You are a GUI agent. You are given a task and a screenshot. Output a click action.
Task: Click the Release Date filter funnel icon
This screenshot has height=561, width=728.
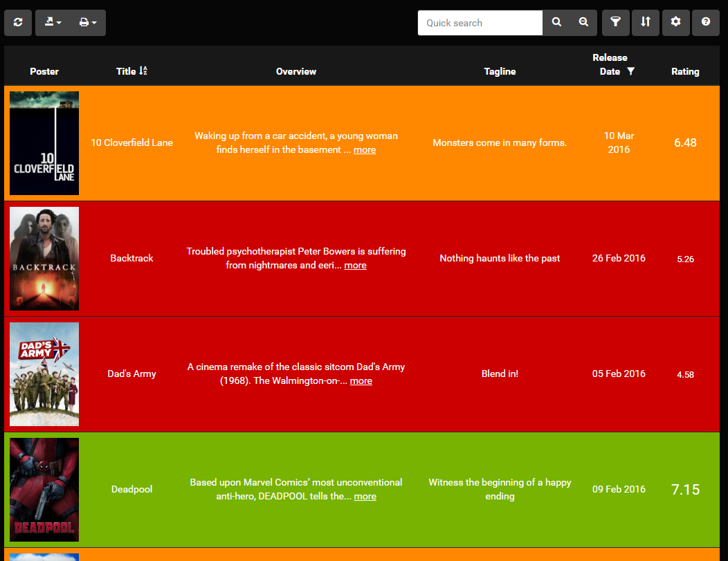630,71
